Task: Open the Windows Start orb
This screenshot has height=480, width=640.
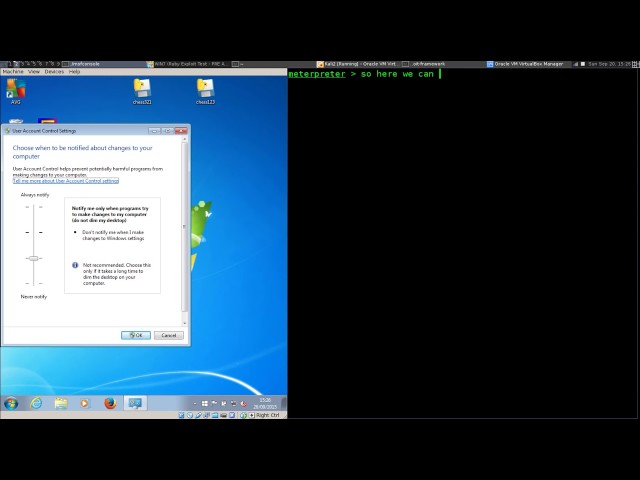Action: click(11, 404)
